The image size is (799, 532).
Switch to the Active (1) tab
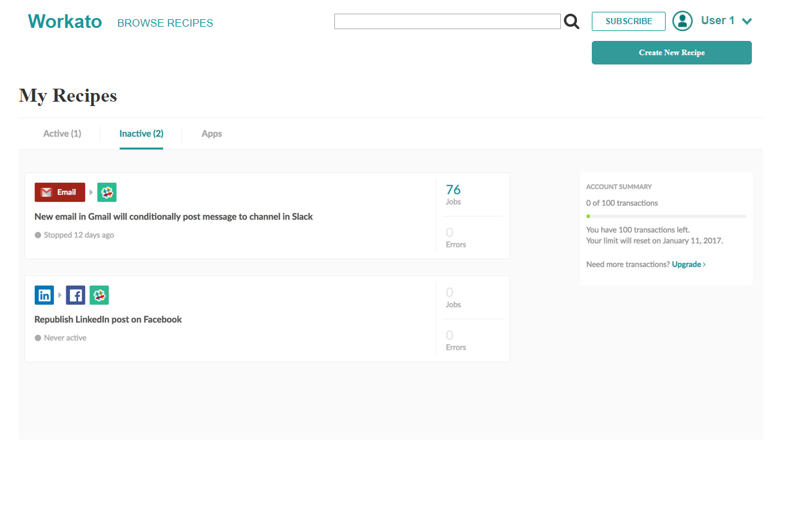(x=62, y=133)
